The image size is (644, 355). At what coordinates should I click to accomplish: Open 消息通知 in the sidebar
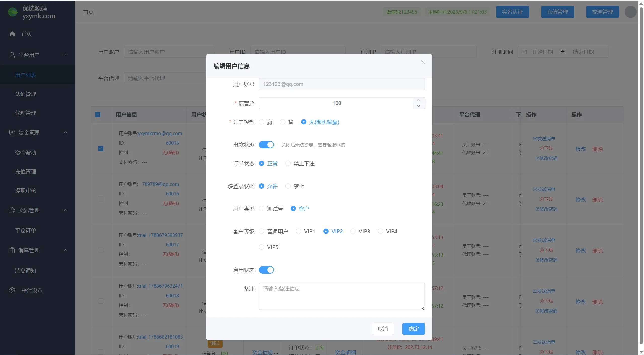click(38, 270)
